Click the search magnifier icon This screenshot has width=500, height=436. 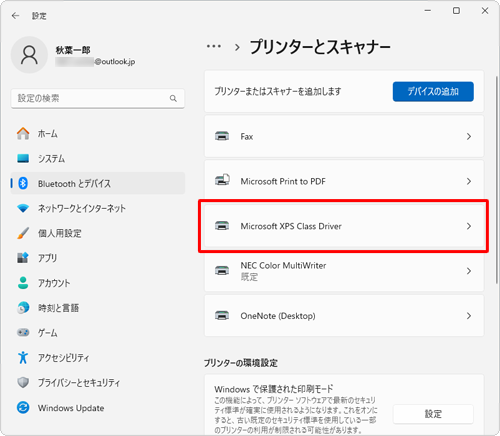173,98
